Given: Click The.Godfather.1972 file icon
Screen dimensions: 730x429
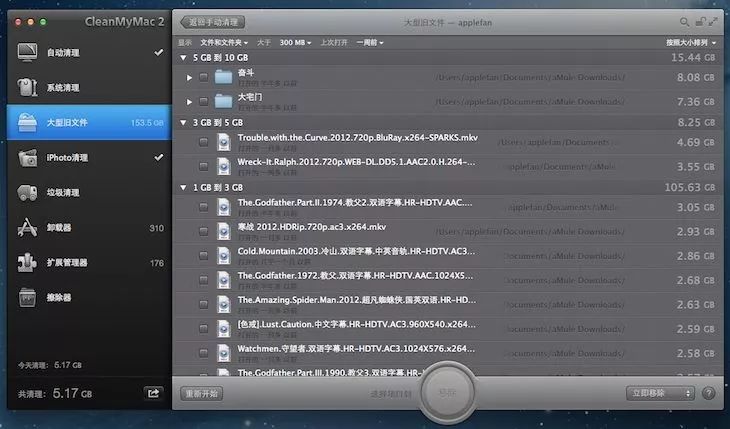Looking at the screenshot, I should pos(223,280).
